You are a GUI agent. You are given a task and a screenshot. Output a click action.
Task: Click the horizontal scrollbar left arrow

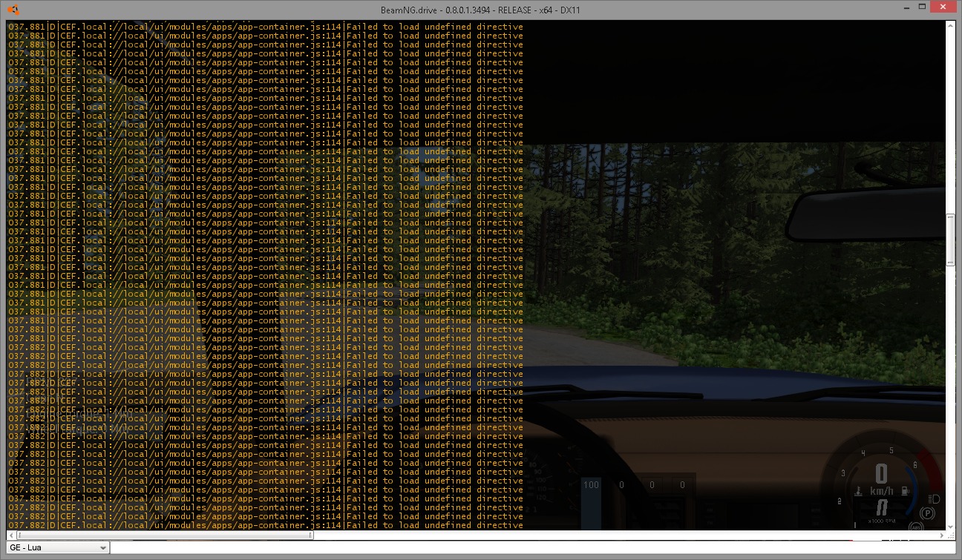10,535
